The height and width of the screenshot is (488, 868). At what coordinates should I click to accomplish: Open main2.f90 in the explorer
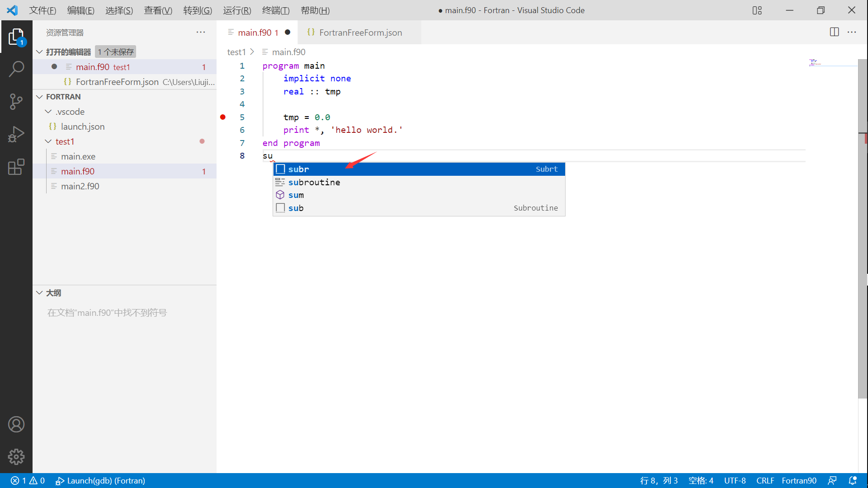click(80, 186)
